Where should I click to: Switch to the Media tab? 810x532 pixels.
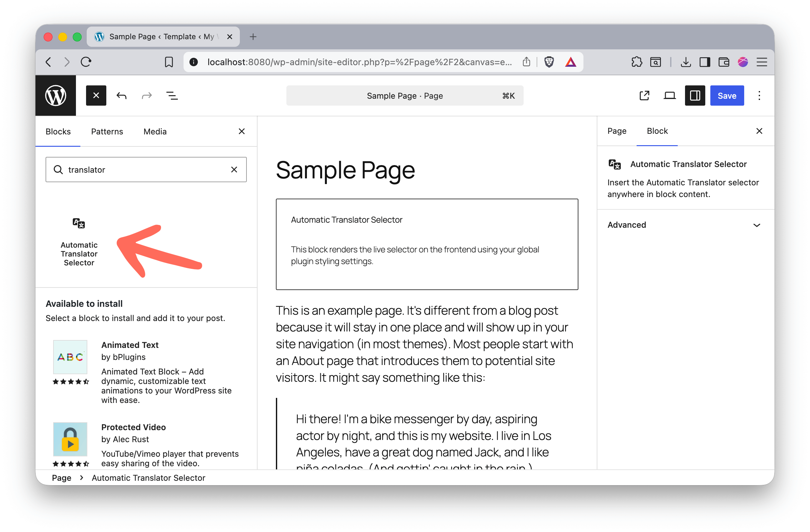(155, 132)
